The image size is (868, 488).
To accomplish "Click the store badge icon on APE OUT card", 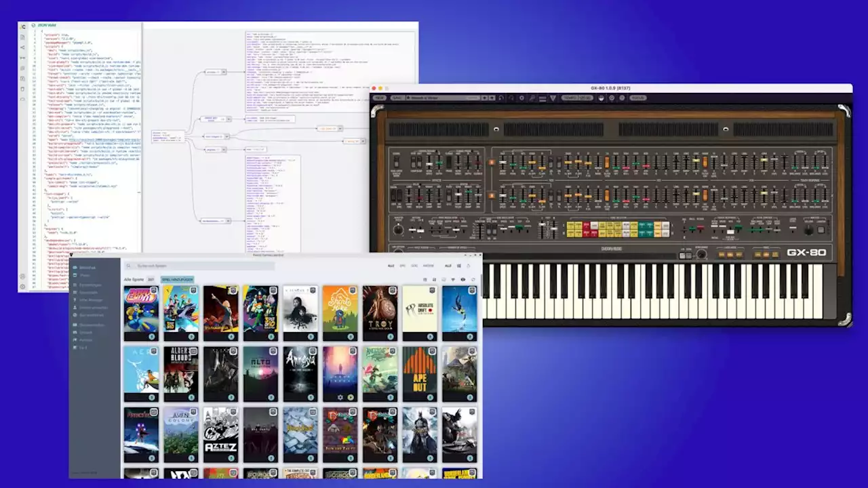I will pyautogui.click(x=433, y=352).
